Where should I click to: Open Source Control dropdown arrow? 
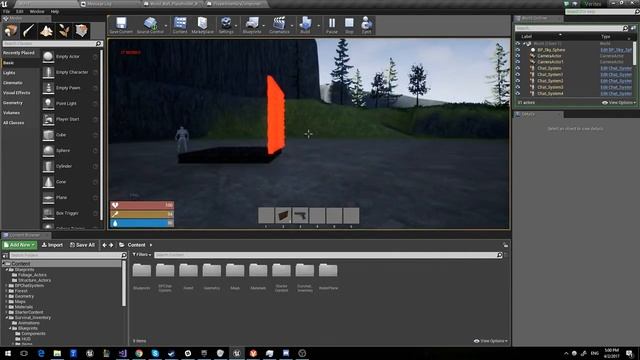coord(166,26)
